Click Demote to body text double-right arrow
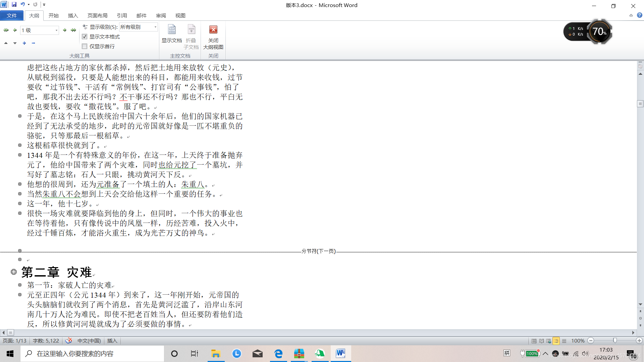 click(73, 30)
